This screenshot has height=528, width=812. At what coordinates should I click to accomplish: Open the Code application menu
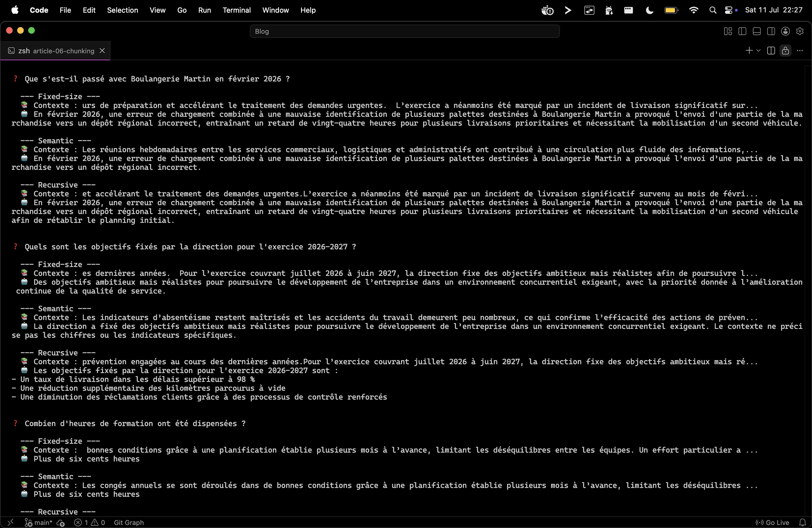pos(39,10)
